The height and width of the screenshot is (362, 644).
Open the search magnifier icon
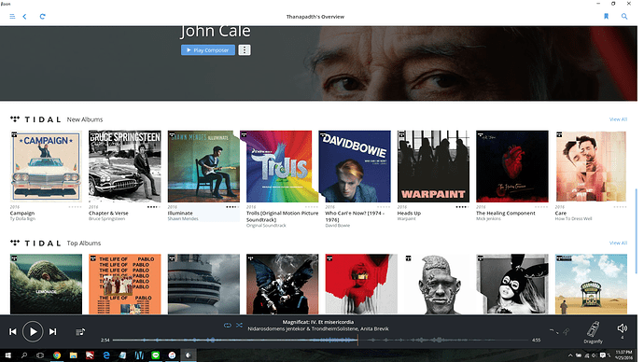click(x=624, y=17)
